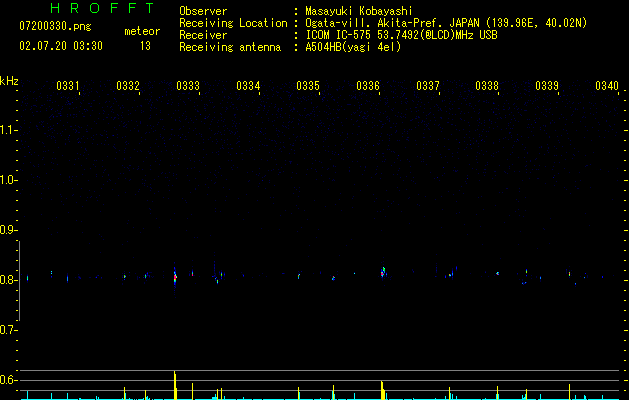Click the Receiver field label
The height and width of the screenshot is (400, 629).
point(203,35)
